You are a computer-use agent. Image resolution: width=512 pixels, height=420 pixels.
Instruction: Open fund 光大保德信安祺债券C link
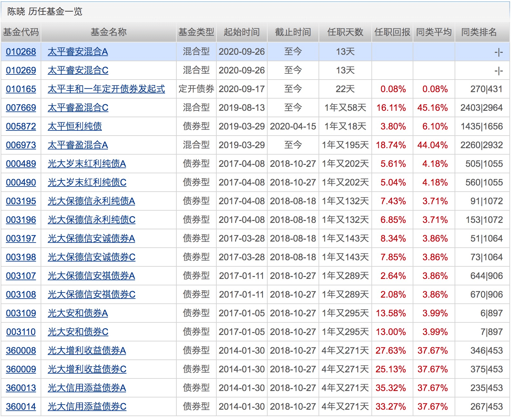[92, 294]
